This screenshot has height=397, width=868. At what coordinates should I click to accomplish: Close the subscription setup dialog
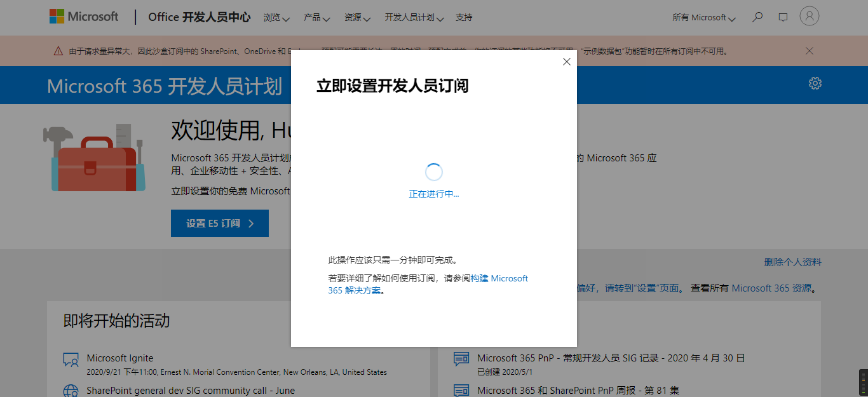tap(567, 62)
